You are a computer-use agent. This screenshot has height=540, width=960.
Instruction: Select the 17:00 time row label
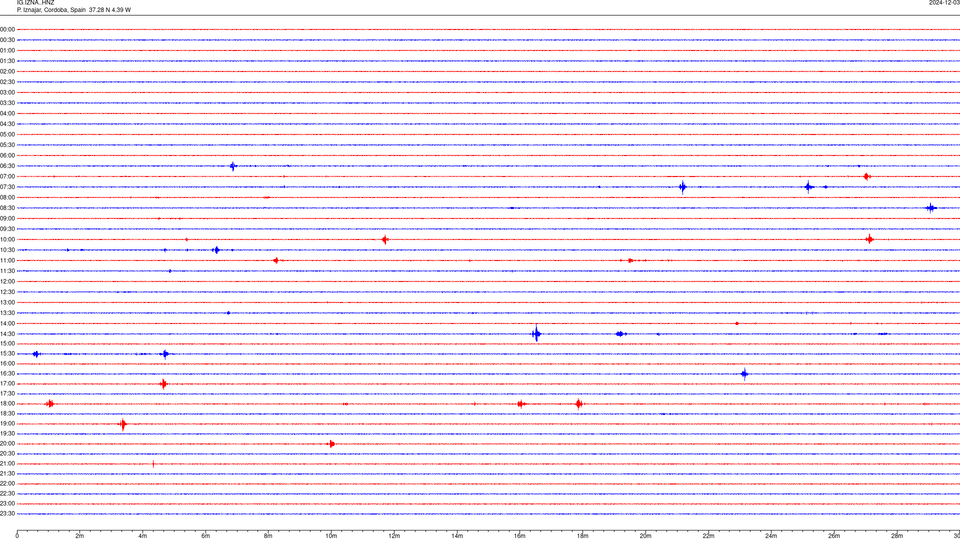pyautogui.click(x=7, y=384)
